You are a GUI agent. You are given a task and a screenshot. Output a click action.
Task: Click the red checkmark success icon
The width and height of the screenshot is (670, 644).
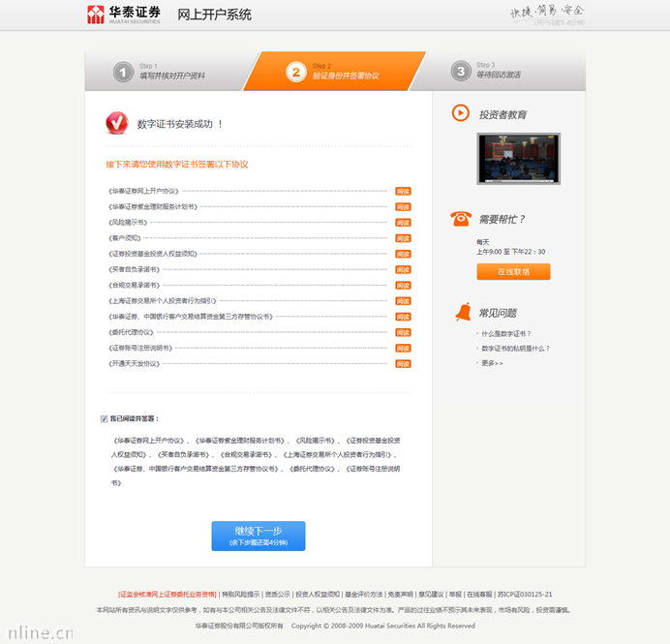tap(116, 123)
